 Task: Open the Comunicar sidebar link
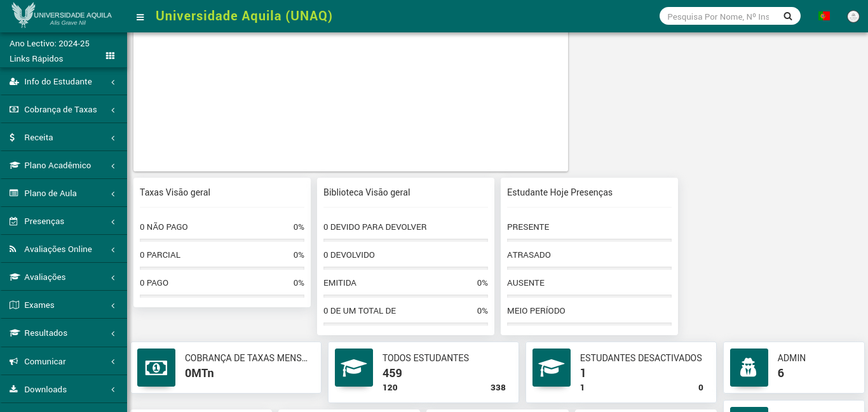(44, 361)
